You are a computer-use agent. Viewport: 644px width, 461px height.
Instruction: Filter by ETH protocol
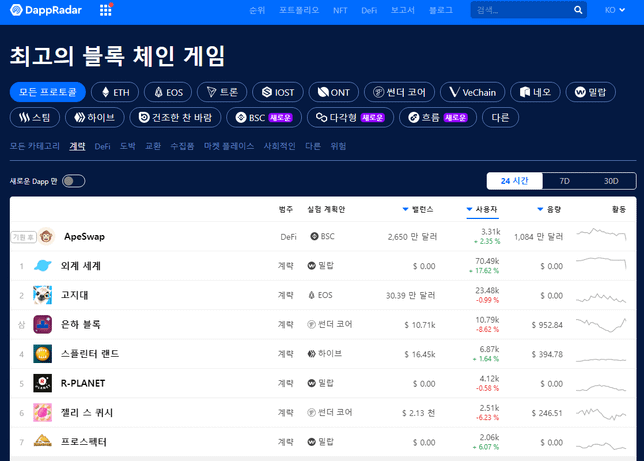pos(115,92)
